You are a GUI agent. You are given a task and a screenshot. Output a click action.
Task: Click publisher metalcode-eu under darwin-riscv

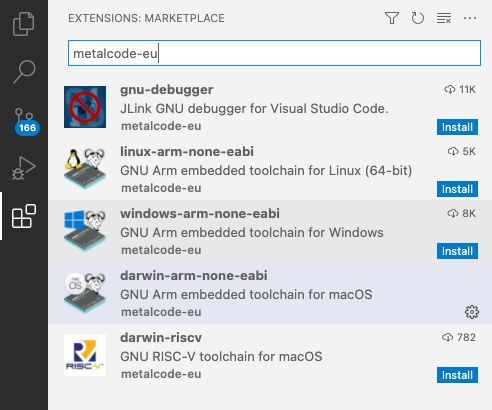(161, 374)
